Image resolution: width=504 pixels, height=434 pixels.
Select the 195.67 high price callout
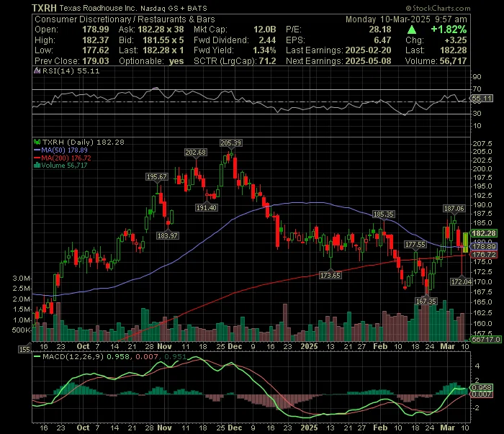156,176
